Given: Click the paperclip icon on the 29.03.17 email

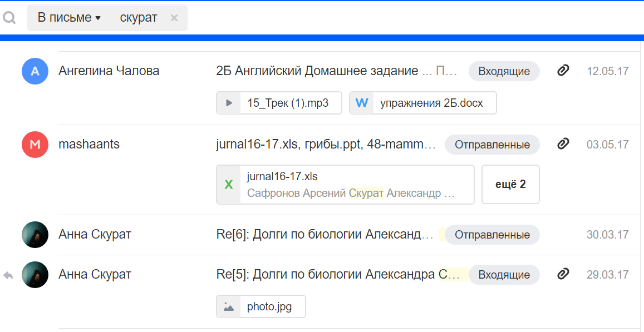Looking at the screenshot, I should pos(563,274).
